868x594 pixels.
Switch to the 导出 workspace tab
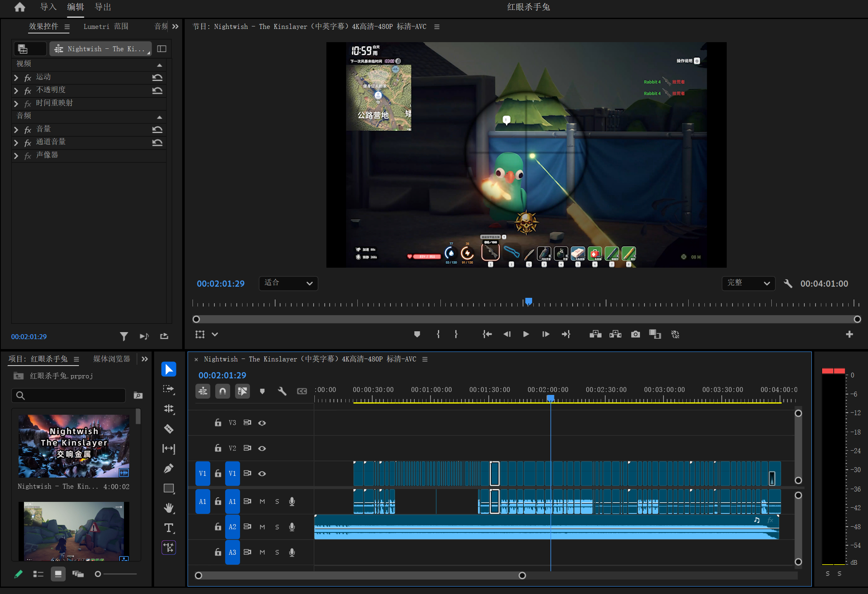(103, 7)
